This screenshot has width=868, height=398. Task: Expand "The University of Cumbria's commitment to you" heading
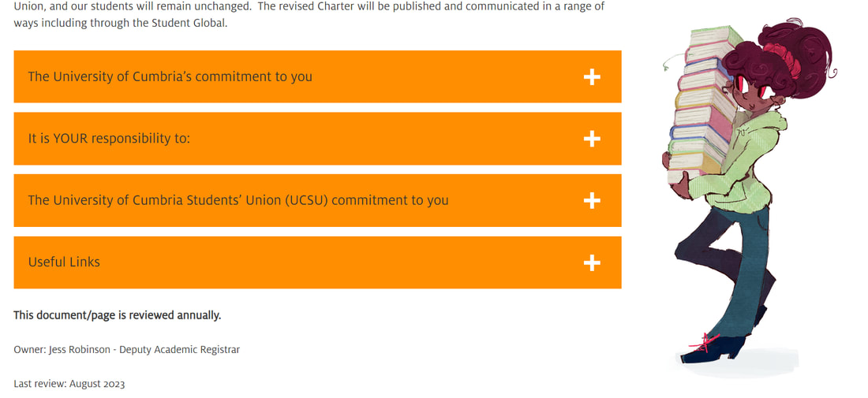coord(170,76)
